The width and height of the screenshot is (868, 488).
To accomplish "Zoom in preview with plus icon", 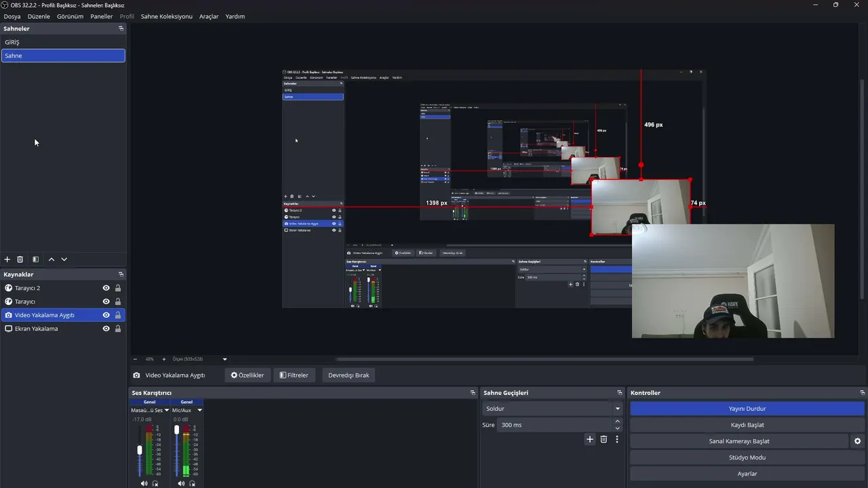I will click(163, 359).
